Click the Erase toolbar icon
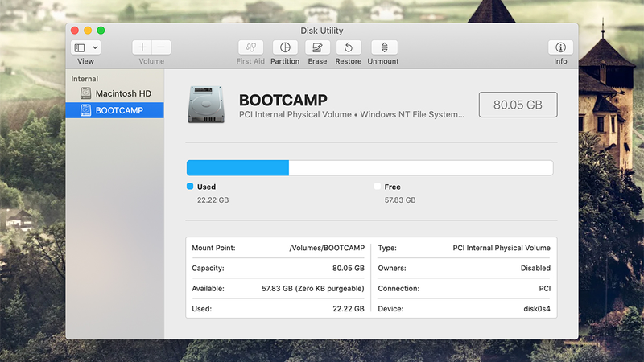The width and height of the screenshot is (644, 362). 317,47
